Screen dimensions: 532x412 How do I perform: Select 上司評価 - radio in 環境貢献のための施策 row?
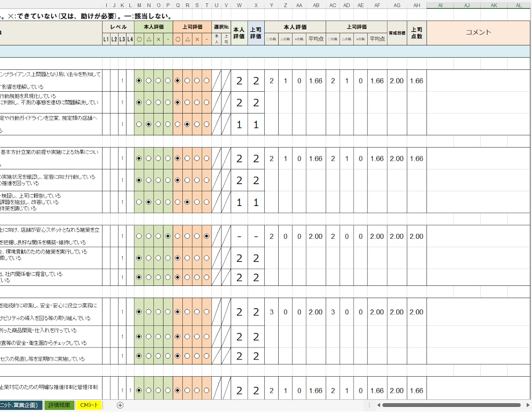tap(206, 258)
